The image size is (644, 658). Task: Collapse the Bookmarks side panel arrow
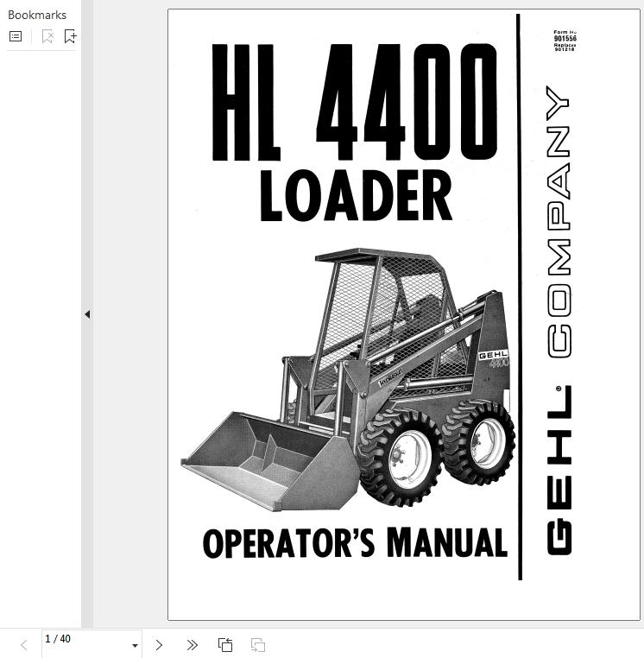click(x=87, y=314)
